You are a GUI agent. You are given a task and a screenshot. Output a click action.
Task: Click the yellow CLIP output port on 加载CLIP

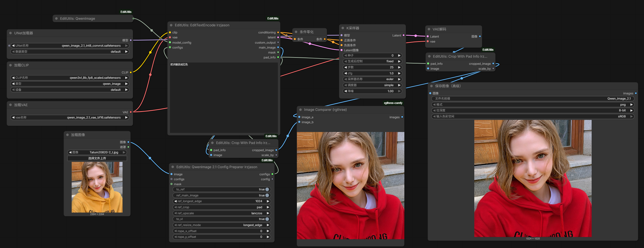pos(131,72)
